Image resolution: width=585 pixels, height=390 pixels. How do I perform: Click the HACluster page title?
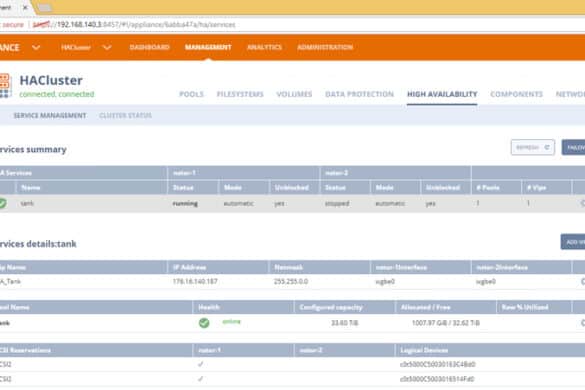coord(51,80)
